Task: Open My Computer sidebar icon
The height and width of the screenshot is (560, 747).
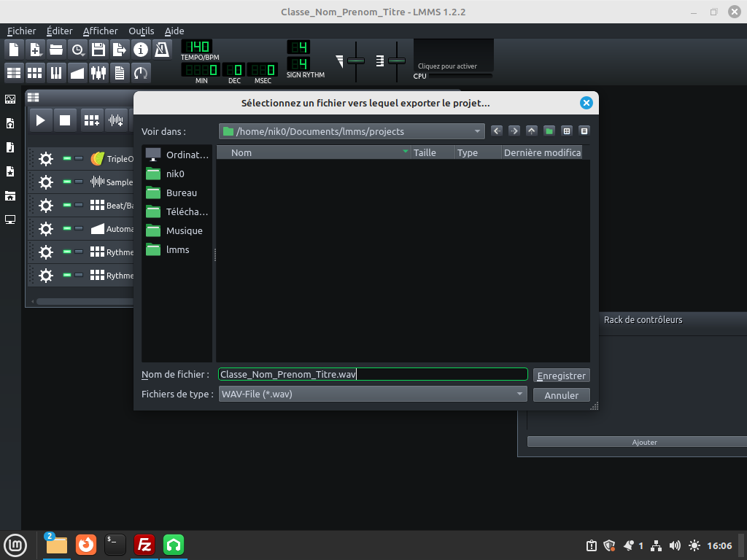Action: tap(10, 219)
